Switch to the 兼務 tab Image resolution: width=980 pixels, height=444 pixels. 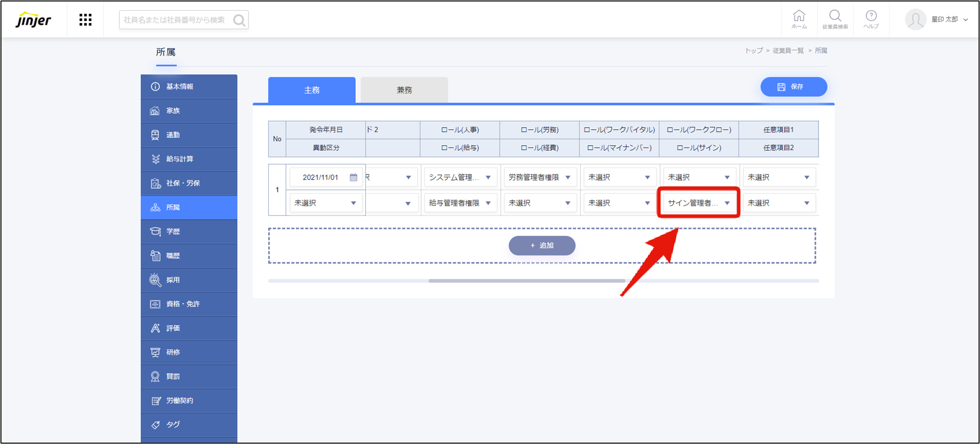click(x=404, y=89)
